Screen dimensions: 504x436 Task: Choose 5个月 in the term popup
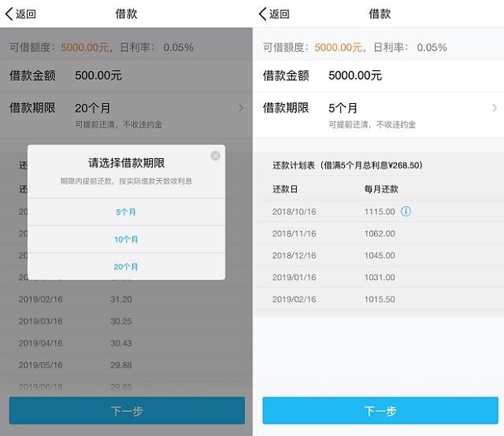(x=126, y=212)
